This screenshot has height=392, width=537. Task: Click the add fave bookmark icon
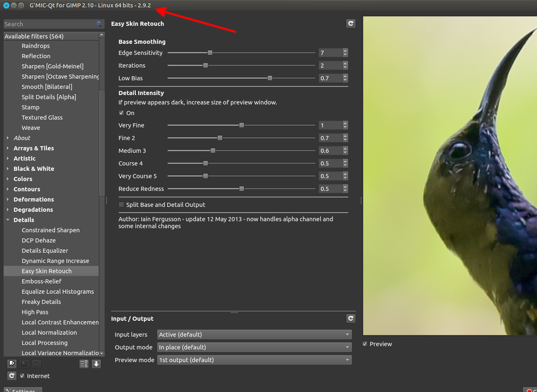pyautogui.click(x=12, y=364)
